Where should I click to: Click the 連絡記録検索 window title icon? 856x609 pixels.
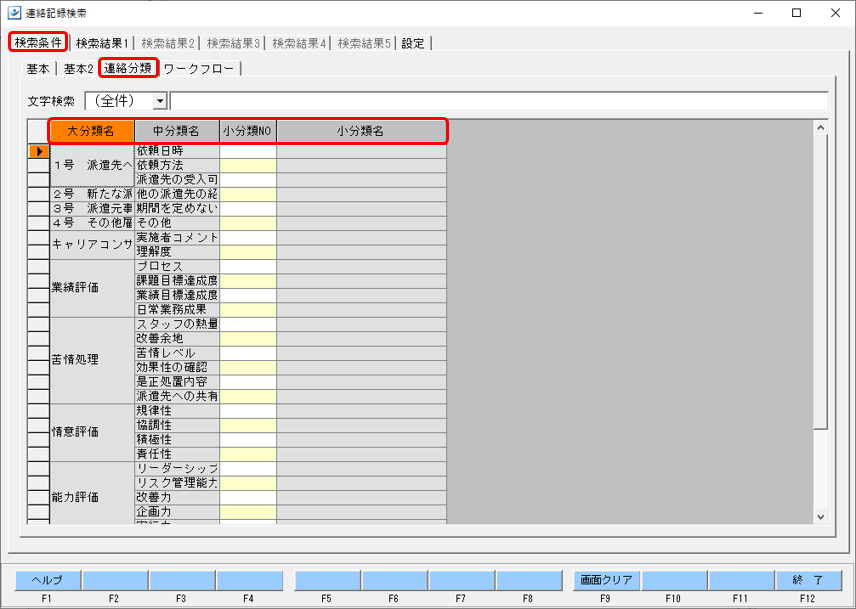(14, 13)
